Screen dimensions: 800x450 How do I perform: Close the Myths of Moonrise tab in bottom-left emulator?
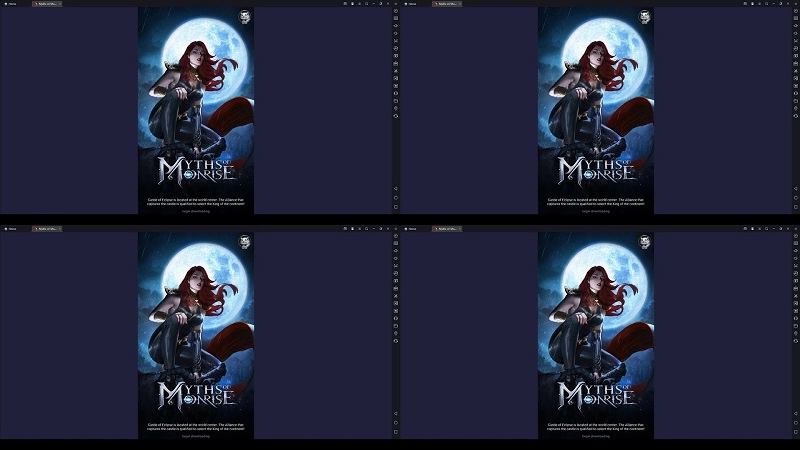pyautogui.click(x=60, y=229)
